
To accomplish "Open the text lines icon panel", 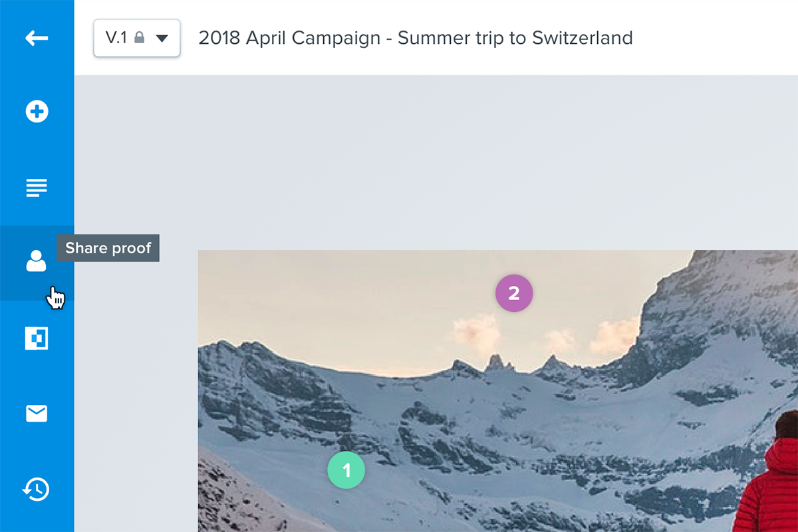I will click(37, 188).
